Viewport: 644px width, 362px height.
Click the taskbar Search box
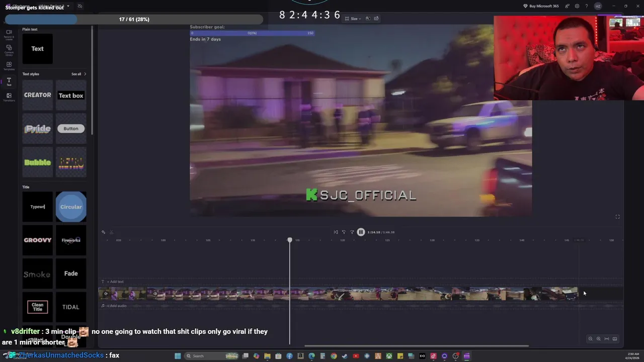211,356
